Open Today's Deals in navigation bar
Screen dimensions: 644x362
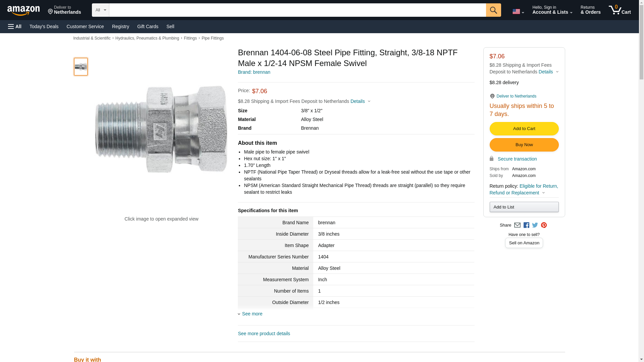[44, 26]
